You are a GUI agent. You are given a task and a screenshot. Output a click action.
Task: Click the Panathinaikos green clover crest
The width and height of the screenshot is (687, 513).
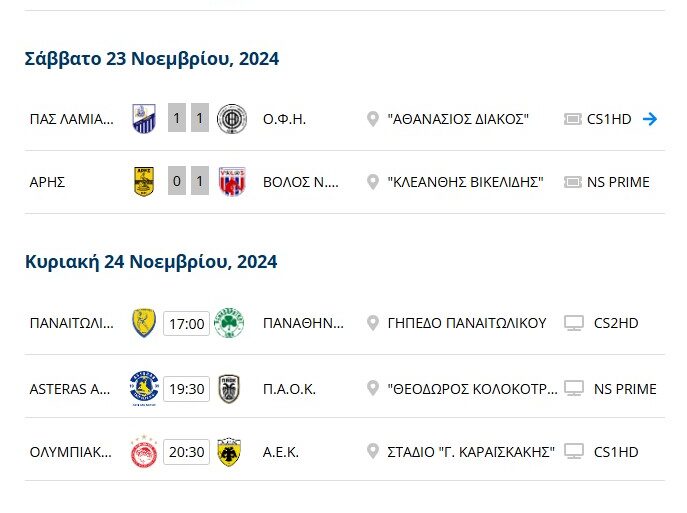point(229,323)
